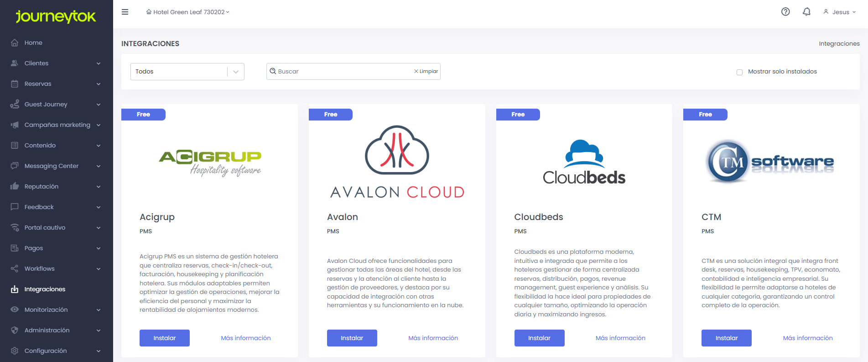The height and width of the screenshot is (362, 868).
Task: Click the Reputación thumbs-up icon
Action: coord(15,186)
